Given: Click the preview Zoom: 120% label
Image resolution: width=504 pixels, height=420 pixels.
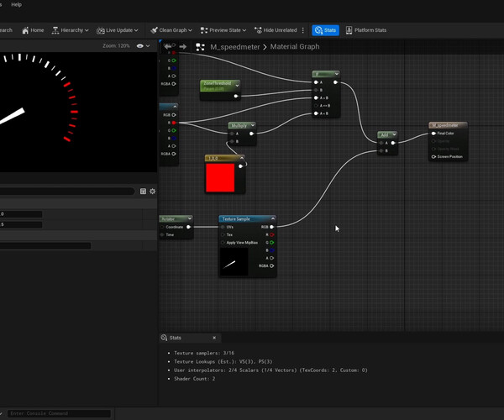Looking at the screenshot, I should (117, 46).
